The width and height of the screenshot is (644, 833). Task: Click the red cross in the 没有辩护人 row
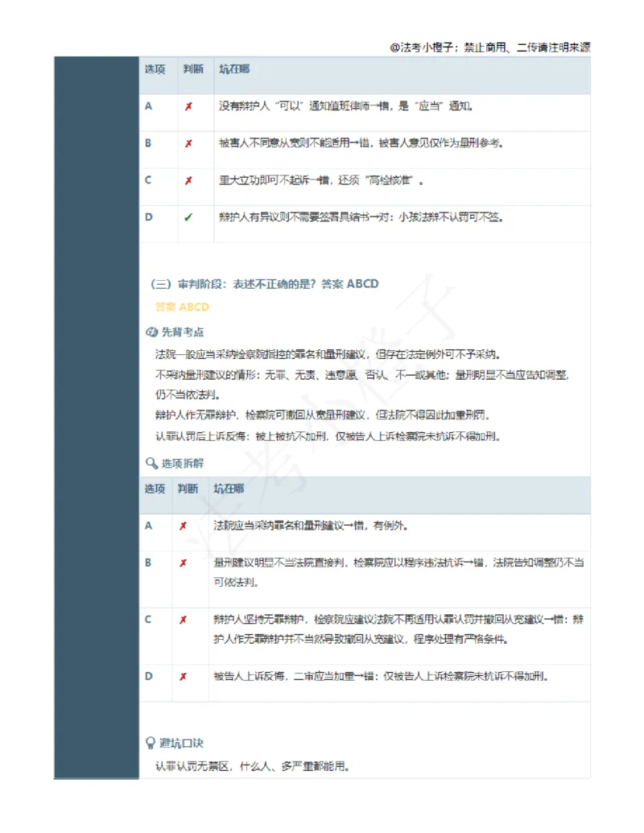(x=188, y=106)
